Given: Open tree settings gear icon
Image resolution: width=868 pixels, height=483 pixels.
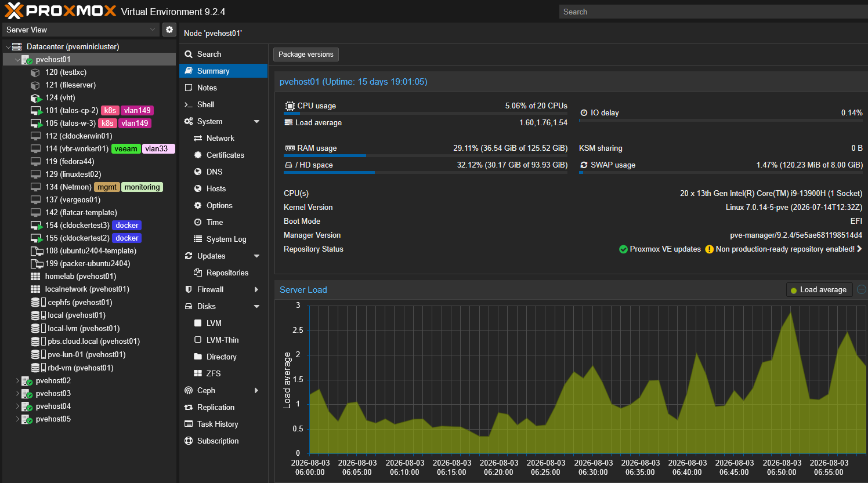Looking at the screenshot, I should 169,30.
